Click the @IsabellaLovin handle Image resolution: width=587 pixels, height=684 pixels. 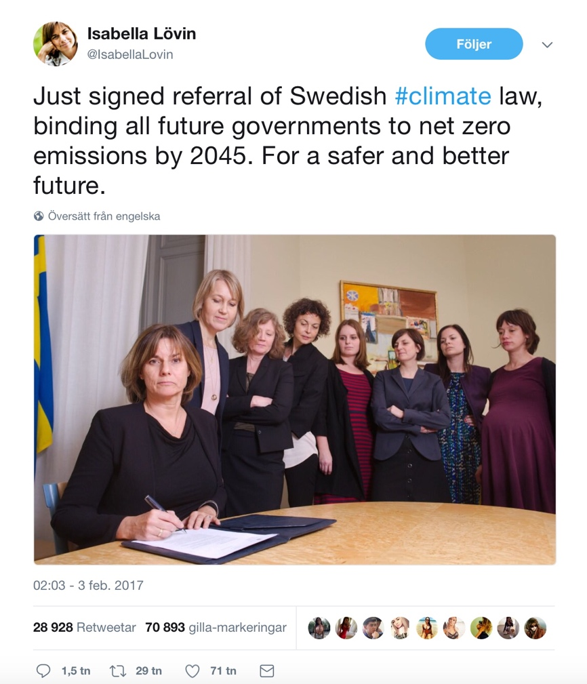point(130,55)
